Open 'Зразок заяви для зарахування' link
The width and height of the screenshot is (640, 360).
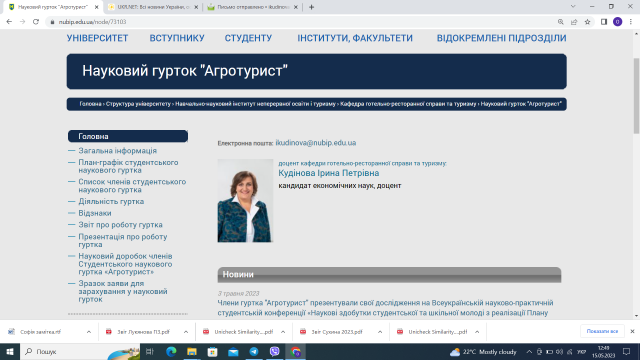point(123,291)
